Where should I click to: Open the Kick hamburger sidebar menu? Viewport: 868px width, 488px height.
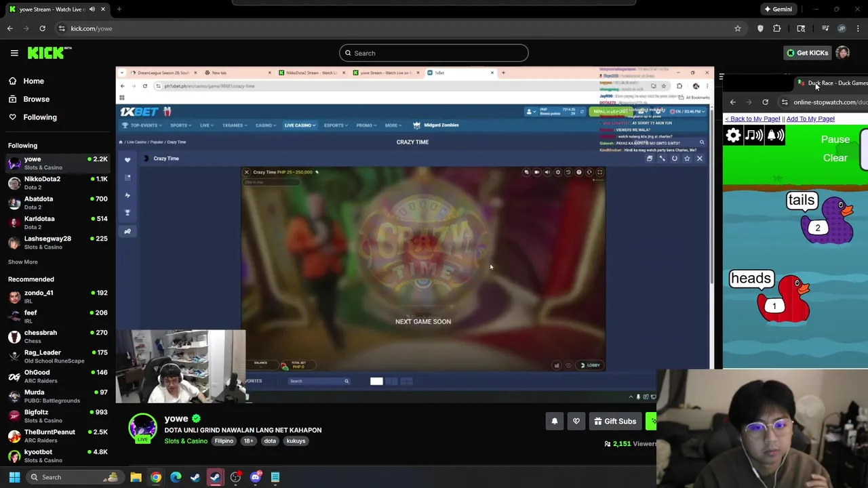tap(14, 53)
